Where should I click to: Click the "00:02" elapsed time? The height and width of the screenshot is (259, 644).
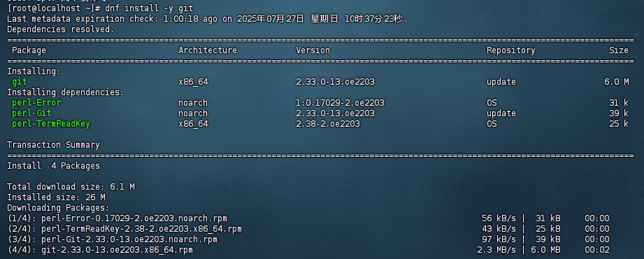coord(596,249)
